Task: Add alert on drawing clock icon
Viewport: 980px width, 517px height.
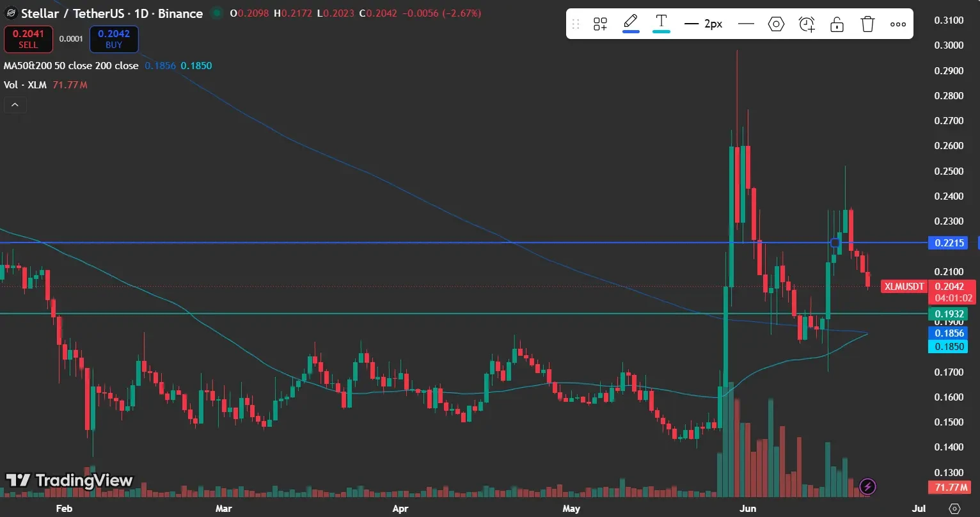Action: coord(807,24)
